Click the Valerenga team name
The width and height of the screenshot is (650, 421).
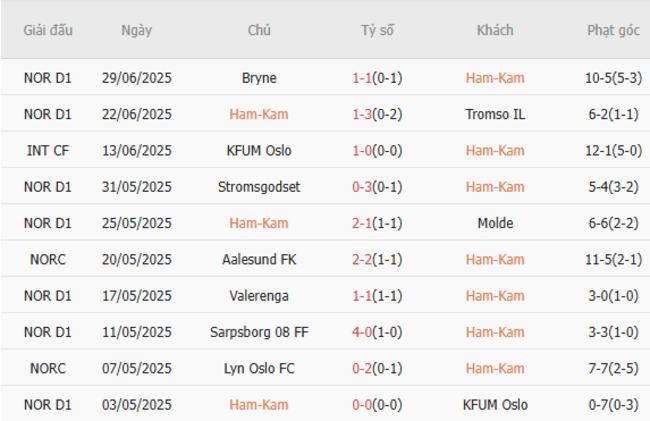click(x=259, y=296)
